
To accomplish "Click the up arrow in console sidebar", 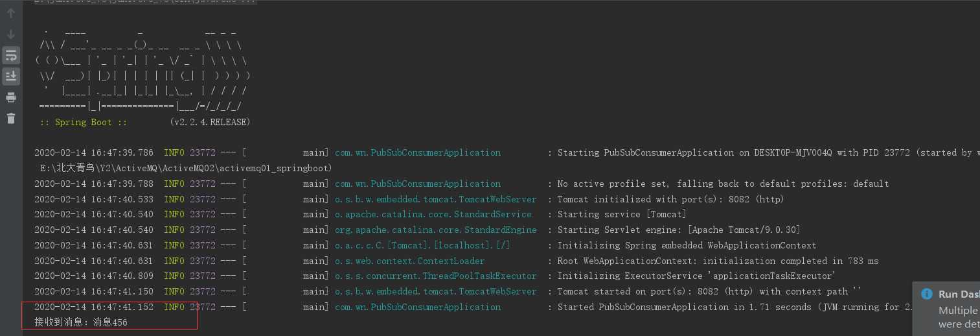I will pyautogui.click(x=11, y=14).
